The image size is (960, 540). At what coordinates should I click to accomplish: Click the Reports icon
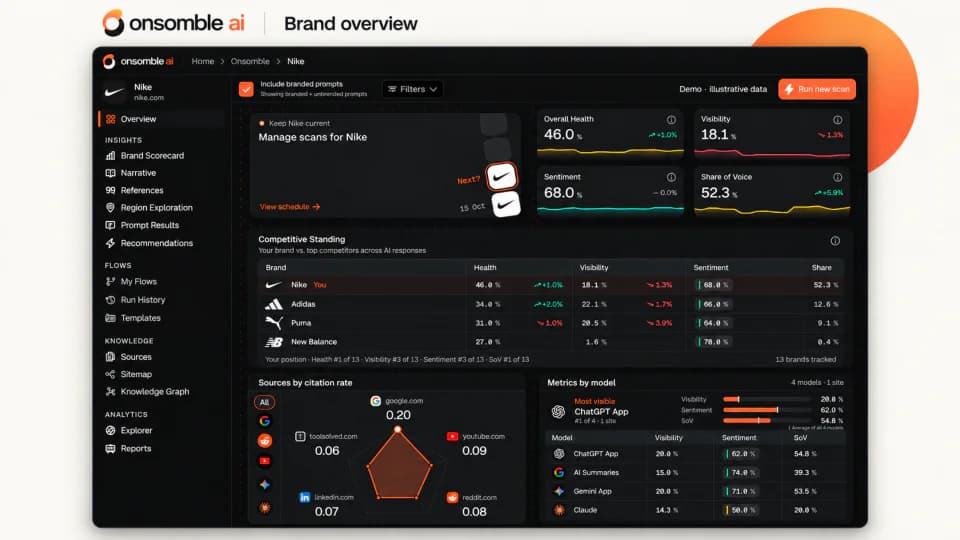pyautogui.click(x=110, y=449)
